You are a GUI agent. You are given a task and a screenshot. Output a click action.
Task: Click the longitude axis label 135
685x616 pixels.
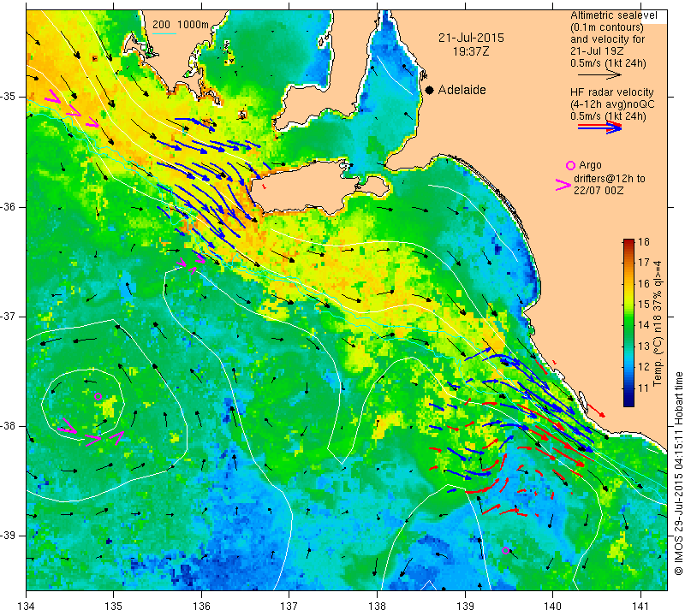click(114, 607)
